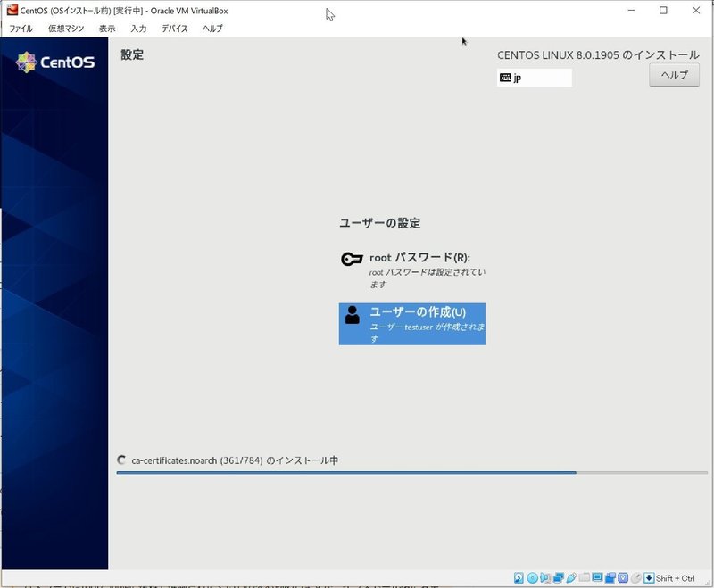
Task: Click the ヘルプ button in installer
Action: click(674, 75)
